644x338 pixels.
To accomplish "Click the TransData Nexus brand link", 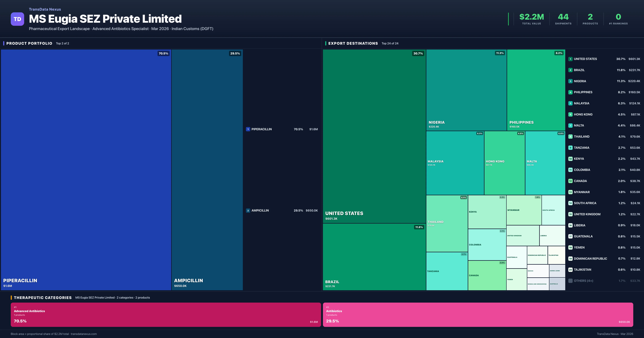I will (45, 9).
